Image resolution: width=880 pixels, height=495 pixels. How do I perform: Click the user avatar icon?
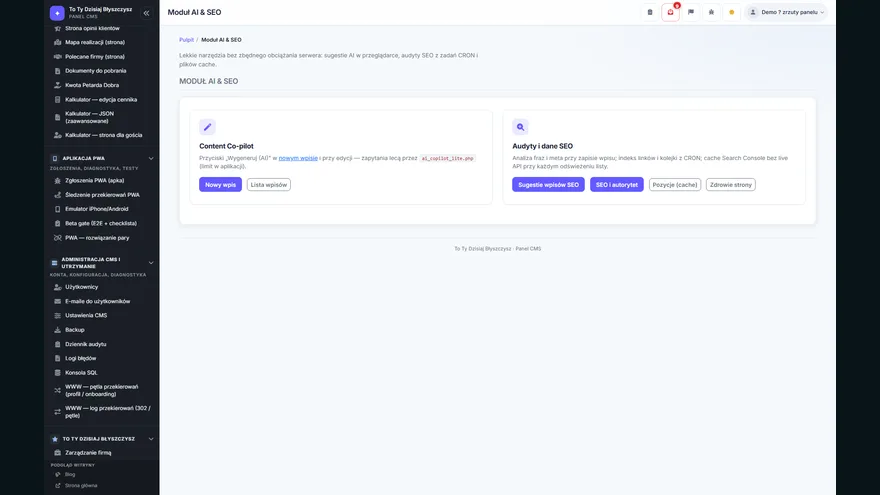[753, 12]
